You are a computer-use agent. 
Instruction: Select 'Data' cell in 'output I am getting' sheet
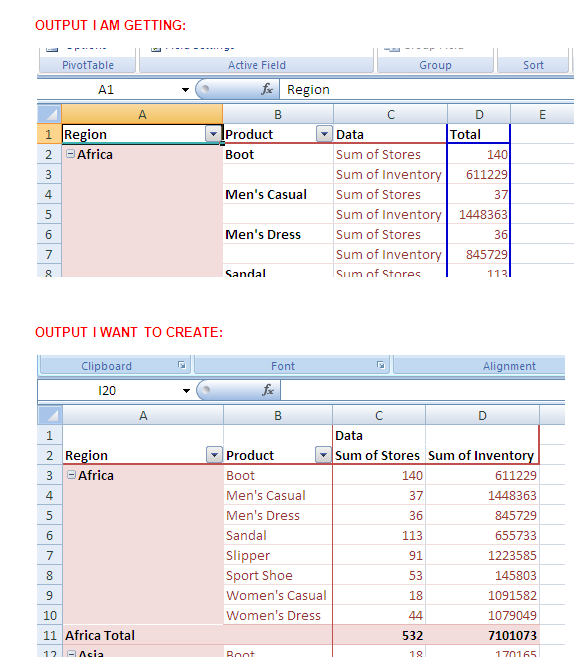(x=390, y=134)
